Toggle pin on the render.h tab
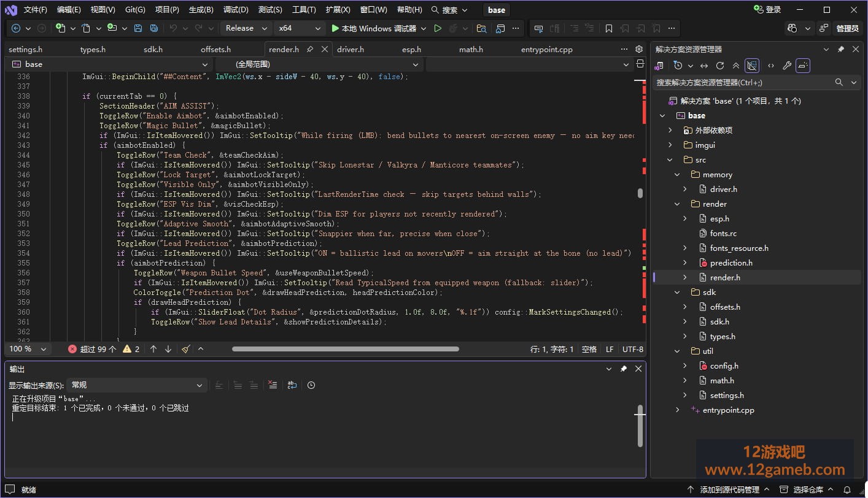This screenshot has width=868, height=498. pyautogui.click(x=310, y=49)
